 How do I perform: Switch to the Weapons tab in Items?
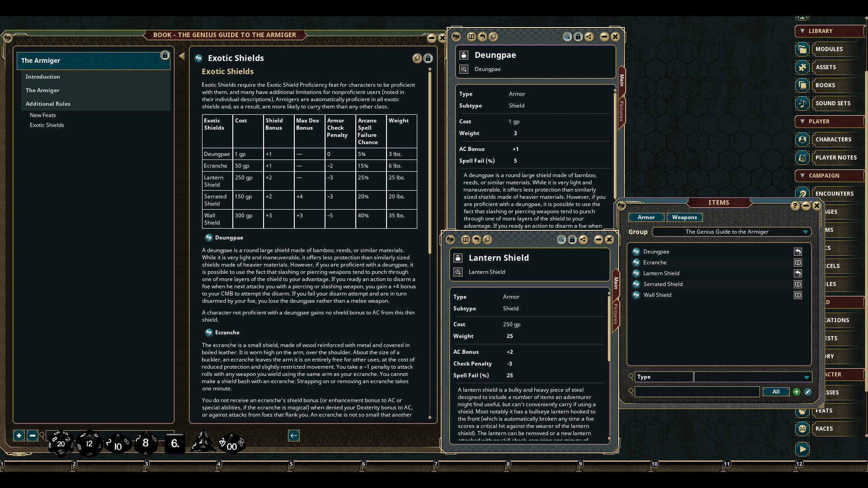point(684,217)
